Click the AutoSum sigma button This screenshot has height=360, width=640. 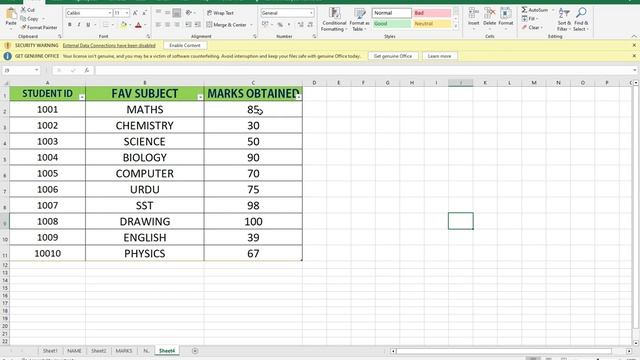pos(535,10)
